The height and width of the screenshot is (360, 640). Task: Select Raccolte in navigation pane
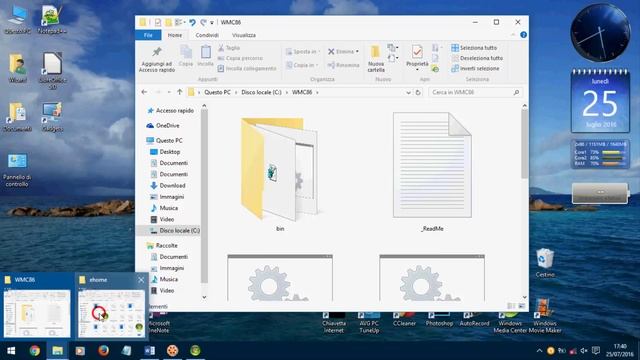pyautogui.click(x=162, y=246)
